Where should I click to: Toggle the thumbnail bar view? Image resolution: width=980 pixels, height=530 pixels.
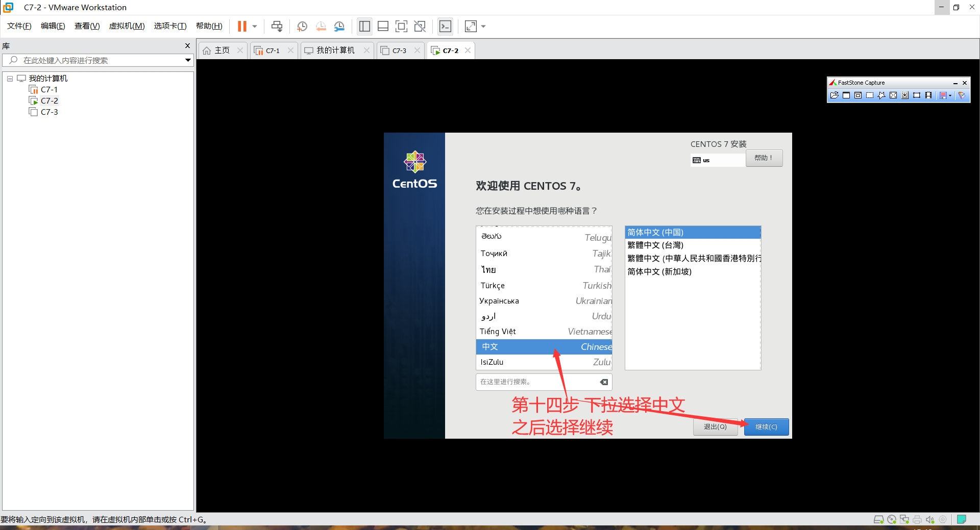click(x=383, y=26)
